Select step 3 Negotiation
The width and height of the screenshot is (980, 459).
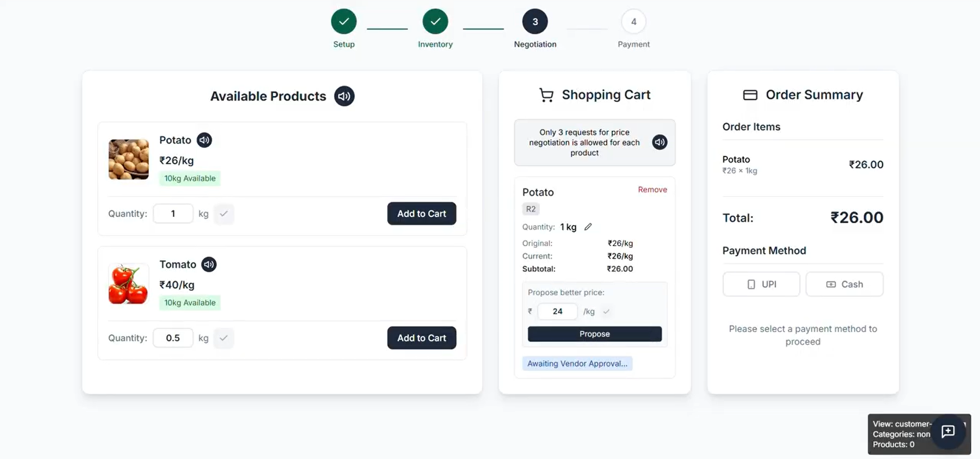(x=535, y=21)
